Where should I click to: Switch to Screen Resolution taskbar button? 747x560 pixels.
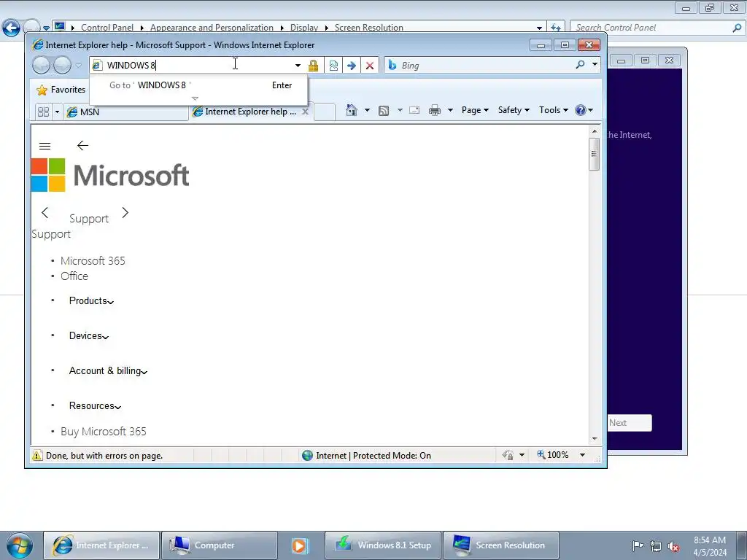point(500,545)
